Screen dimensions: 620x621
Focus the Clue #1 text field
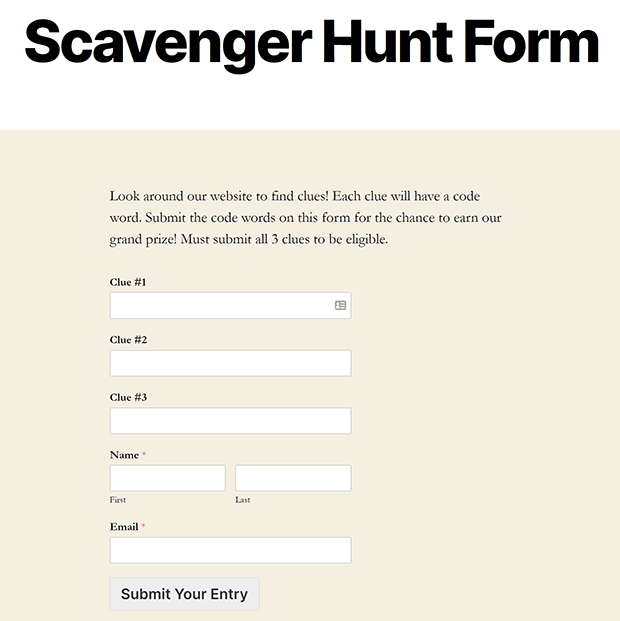[230, 305]
